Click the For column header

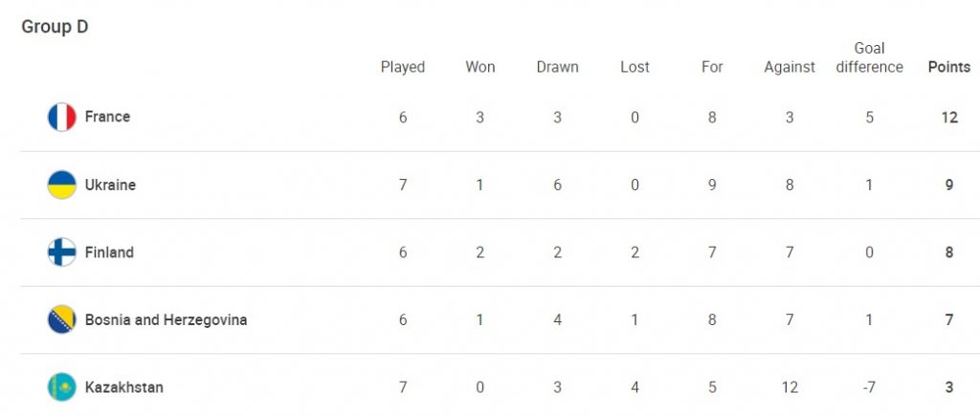click(x=712, y=67)
